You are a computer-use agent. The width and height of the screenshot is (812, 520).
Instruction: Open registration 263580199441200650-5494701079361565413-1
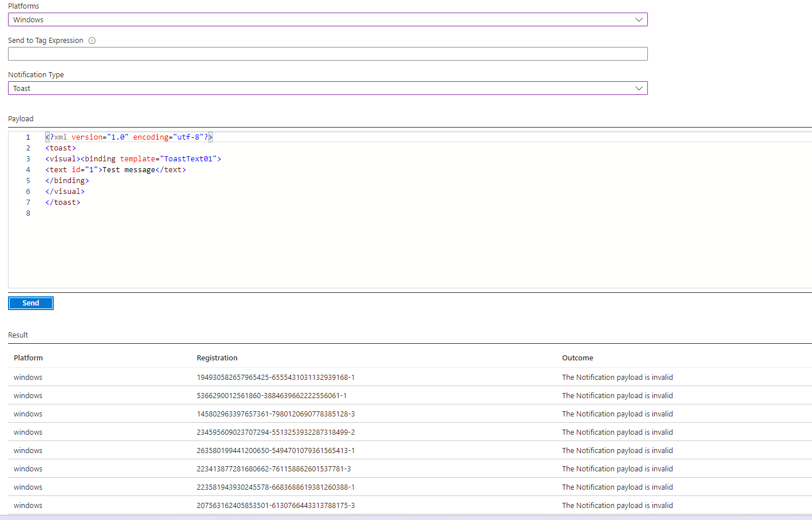point(276,450)
